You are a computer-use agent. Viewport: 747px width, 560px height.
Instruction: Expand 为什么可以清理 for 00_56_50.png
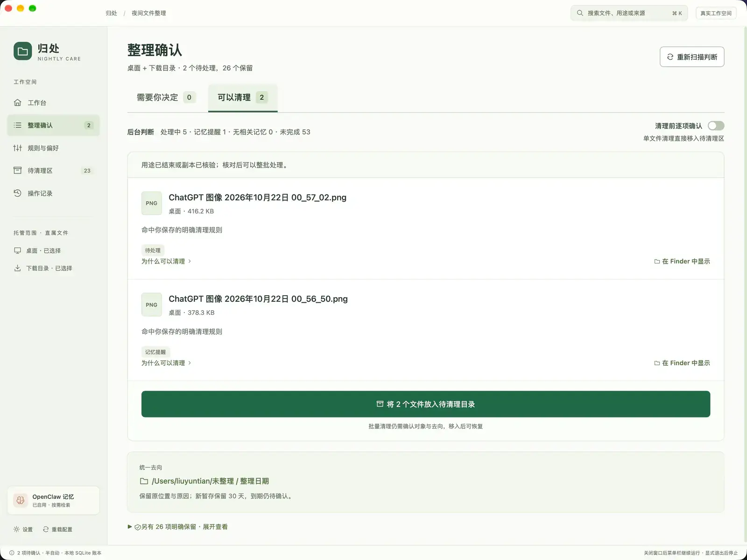coord(166,363)
